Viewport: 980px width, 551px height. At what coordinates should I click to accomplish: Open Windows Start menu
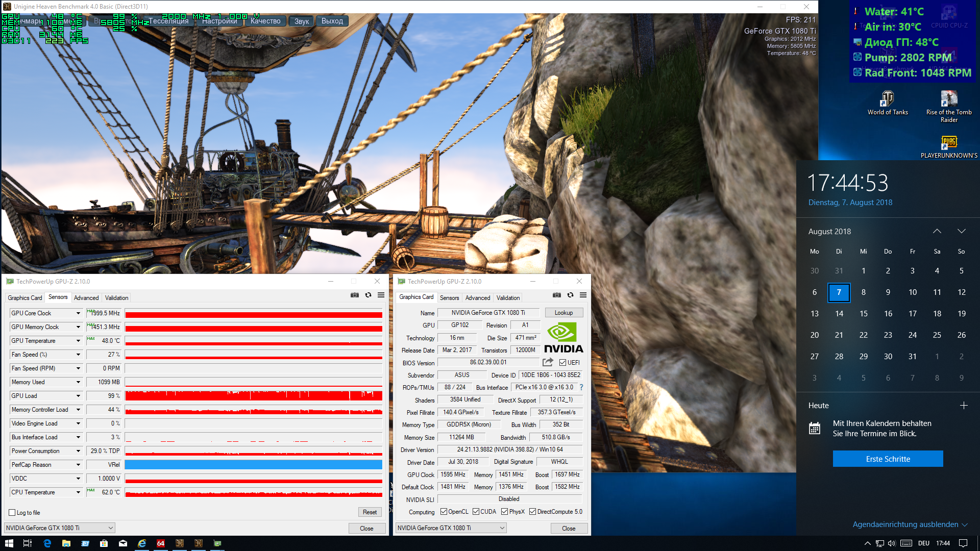tap(9, 543)
